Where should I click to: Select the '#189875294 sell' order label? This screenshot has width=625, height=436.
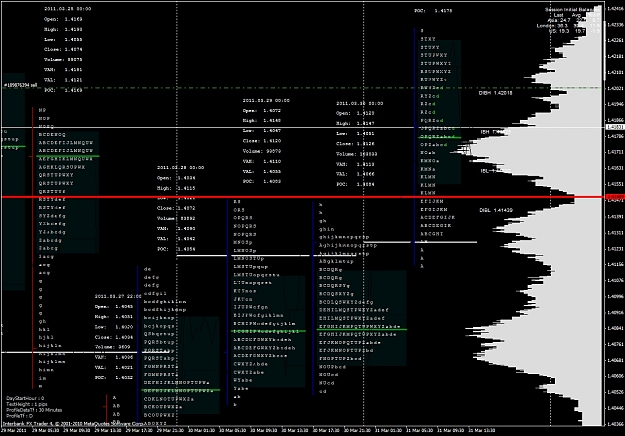point(20,85)
